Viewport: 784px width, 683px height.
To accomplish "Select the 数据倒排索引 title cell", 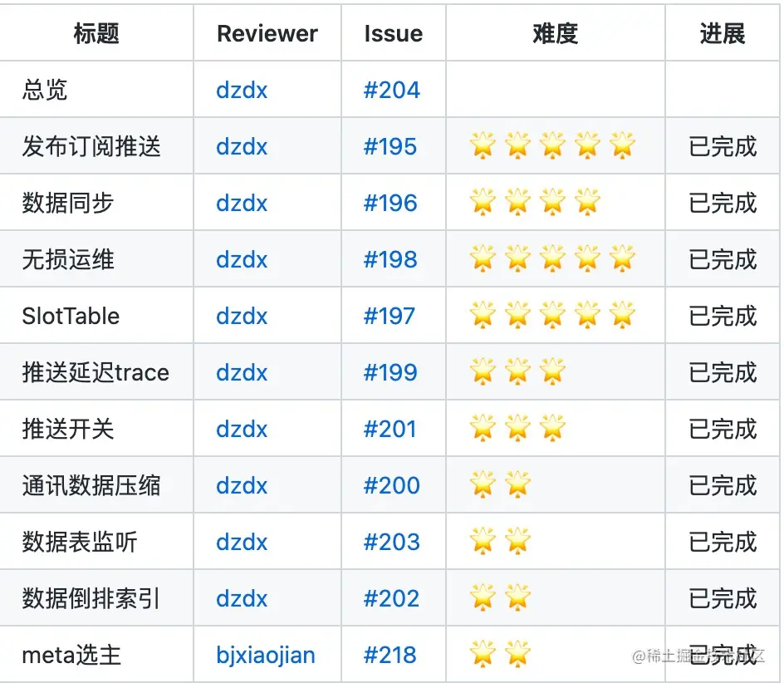I will pos(96,599).
